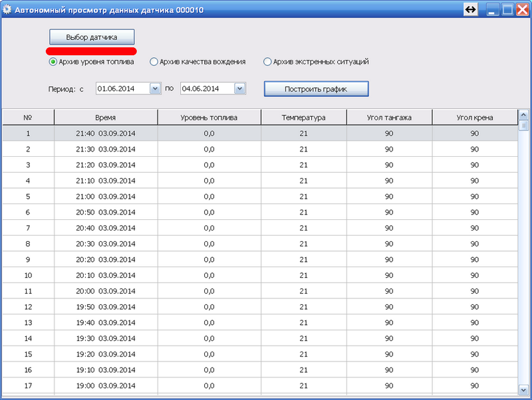Click time cell 20:10 03.09.2014
532x400 pixels.
[x=106, y=275]
